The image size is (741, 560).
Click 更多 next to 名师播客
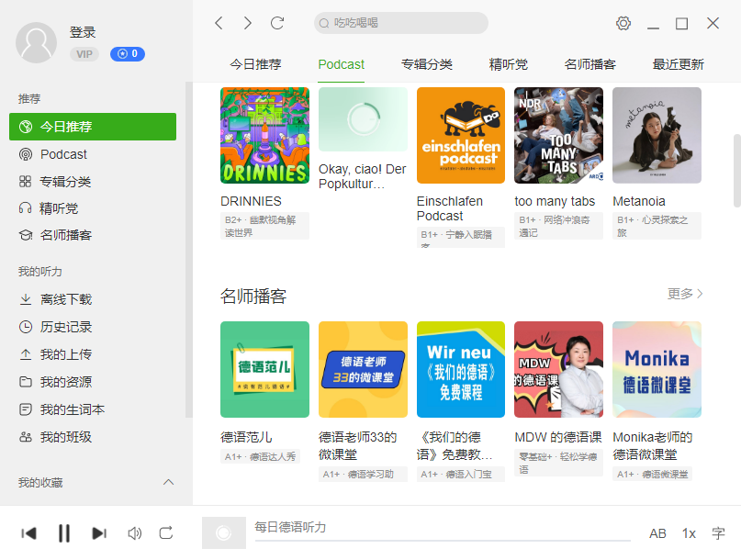point(685,294)
